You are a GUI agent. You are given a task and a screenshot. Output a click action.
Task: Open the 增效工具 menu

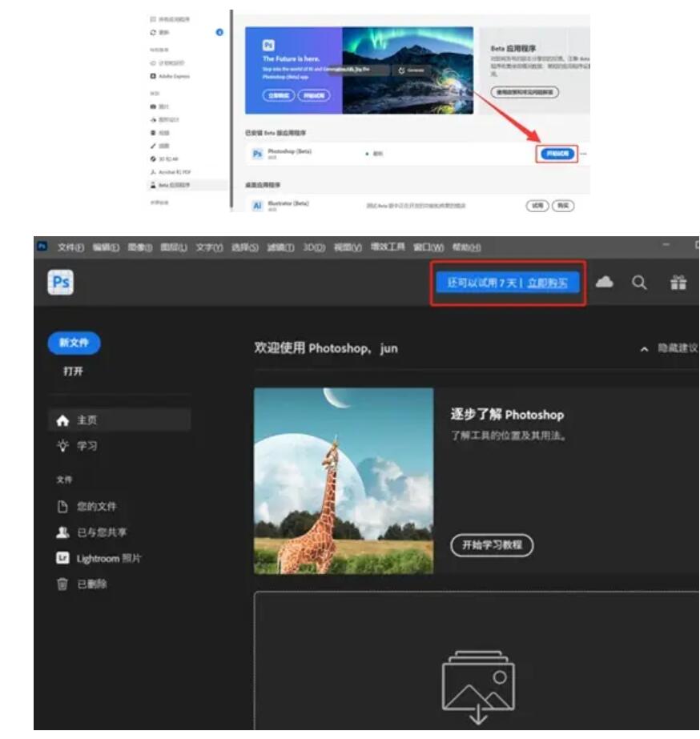point(388,247)
